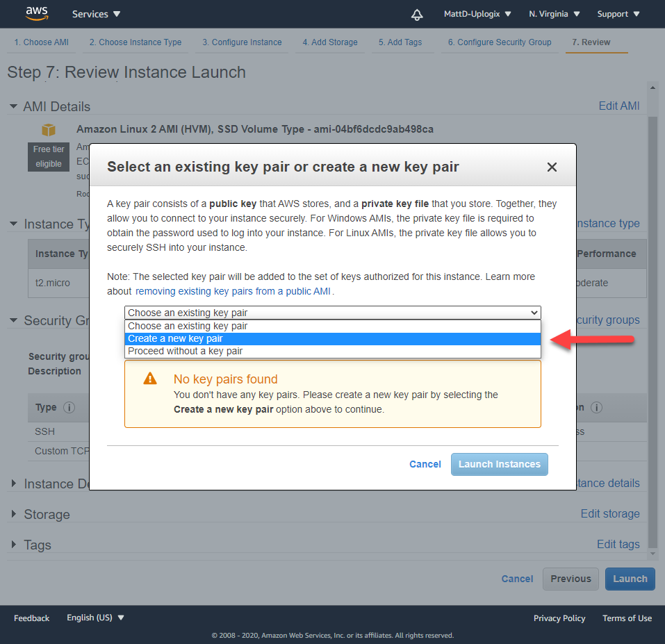Viewport: 665px width, 644px height.
Task: Choose the Choose an existing key pair option
Action: pyautogui.click(x=332, y=326)
